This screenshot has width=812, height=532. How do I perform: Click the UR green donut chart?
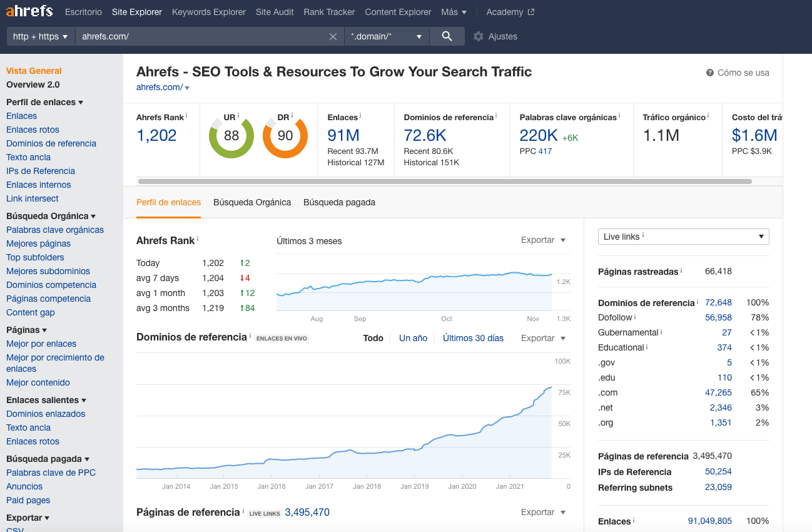231,136
